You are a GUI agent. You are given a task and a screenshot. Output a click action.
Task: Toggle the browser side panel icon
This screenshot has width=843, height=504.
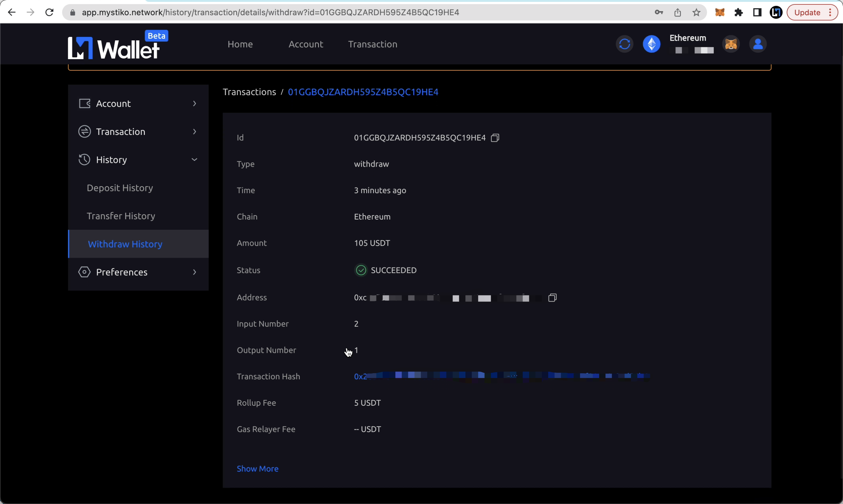[x=757, y=12]
